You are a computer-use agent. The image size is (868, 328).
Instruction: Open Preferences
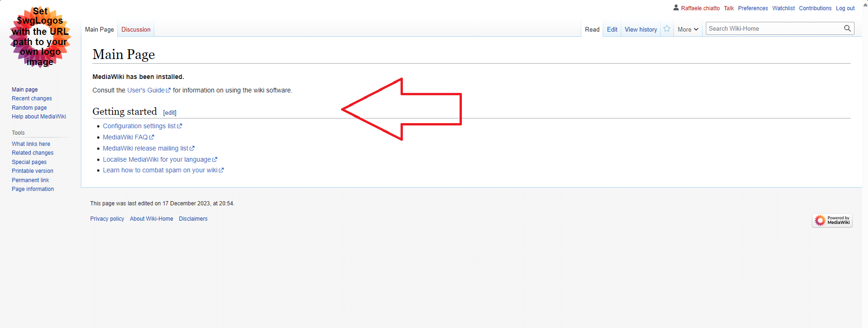753,8
